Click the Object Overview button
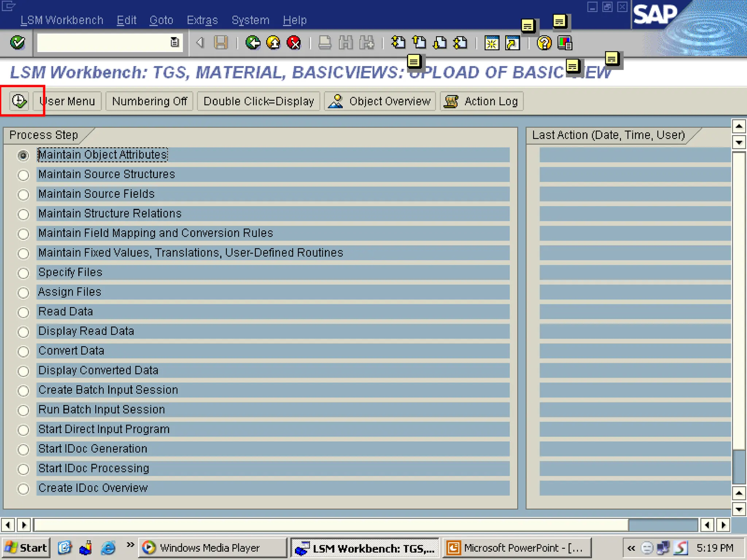Viewport: 747px width, 560px height. pyautogui.click(x=380, y=101)
